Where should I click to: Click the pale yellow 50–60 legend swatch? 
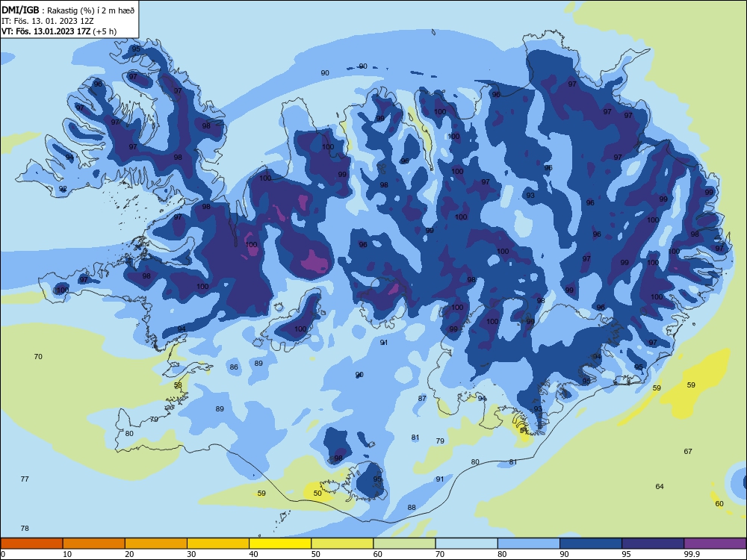(342, 544)
